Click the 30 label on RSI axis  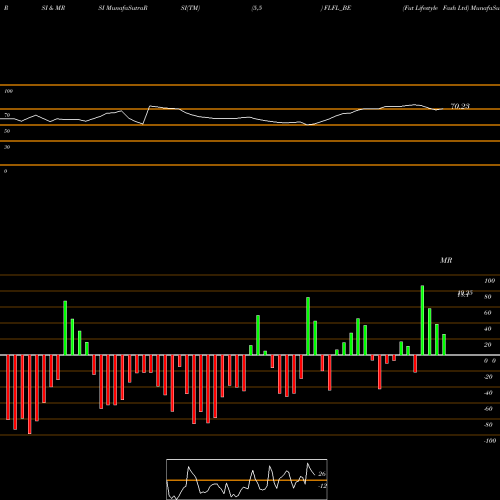[x=7, y=147]
